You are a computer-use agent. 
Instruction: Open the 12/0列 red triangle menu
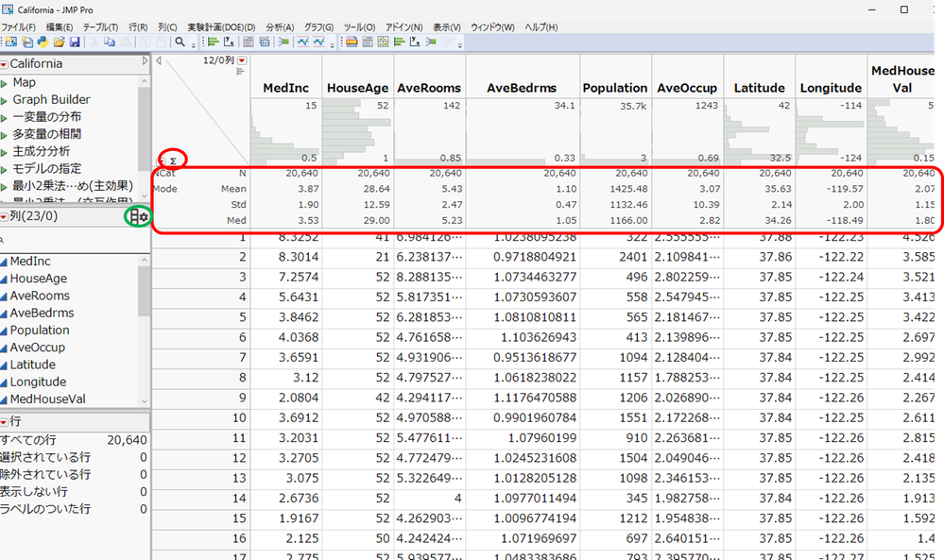point(242,60)
